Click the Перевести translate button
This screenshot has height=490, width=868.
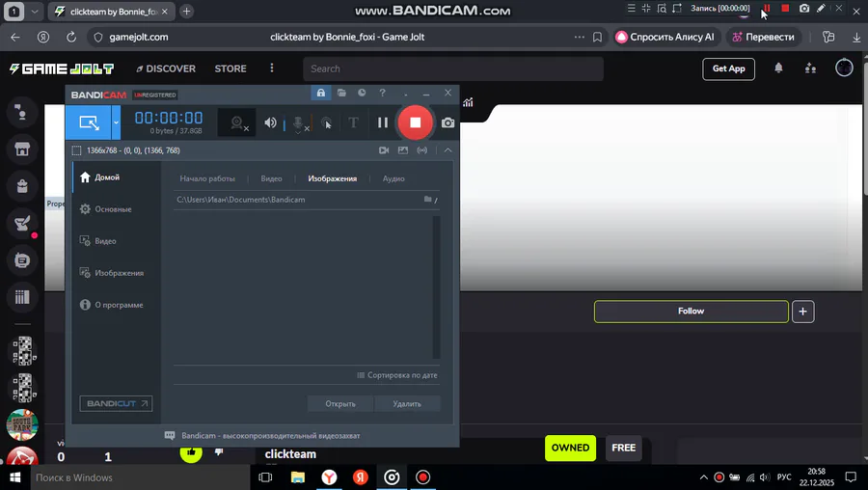click(763, 37)
